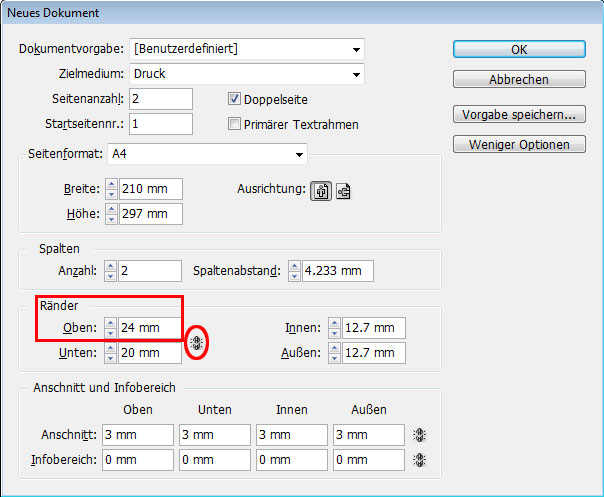Click the OK button
The height and width of the screenshot is (497, 604).
click(x=518, y=49)
